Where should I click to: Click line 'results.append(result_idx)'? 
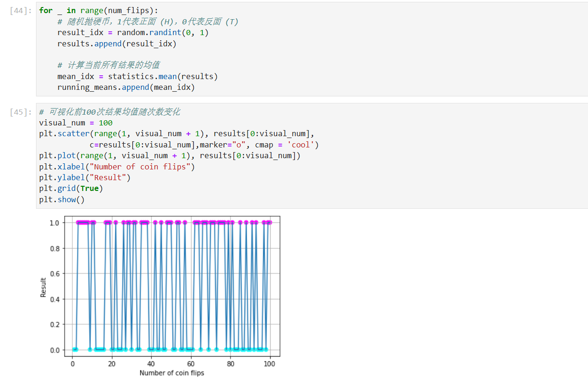(x=117, y=44)
